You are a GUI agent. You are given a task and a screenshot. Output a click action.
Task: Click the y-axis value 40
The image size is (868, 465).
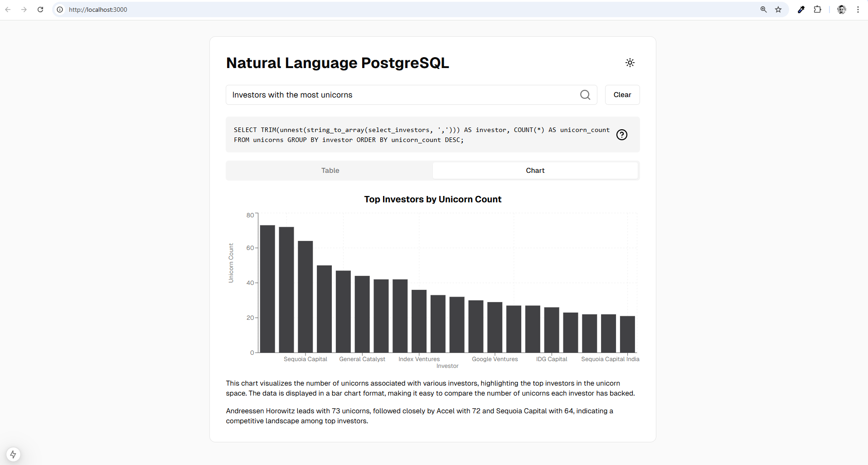pyautogui.click(x=250, y=283)
